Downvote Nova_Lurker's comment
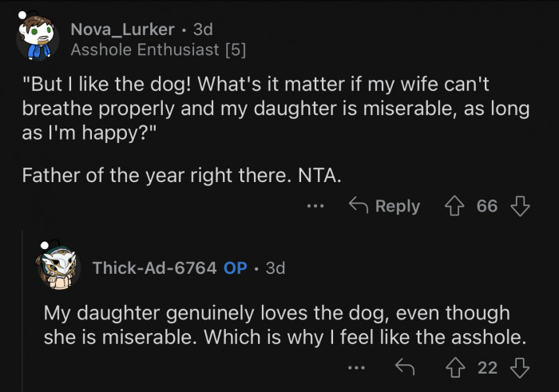The width and height of the screenshot is (559, 392). [521, 206]
